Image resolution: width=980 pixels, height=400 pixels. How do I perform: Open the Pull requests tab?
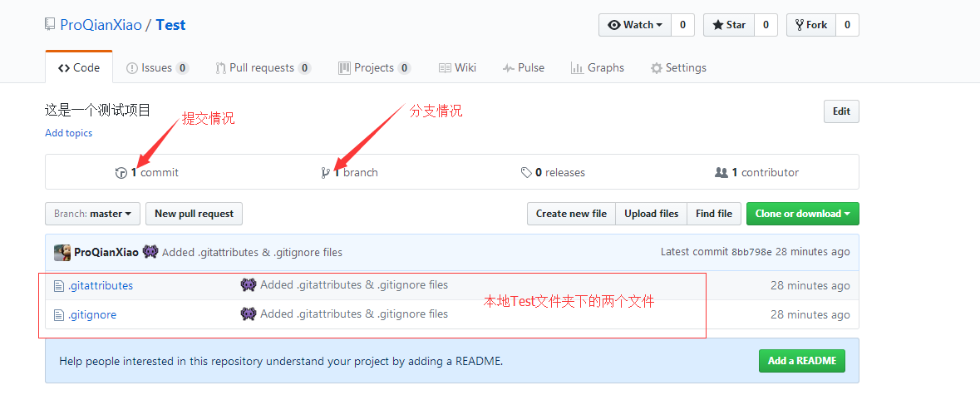pyautogui.click(x=263, y=67)
